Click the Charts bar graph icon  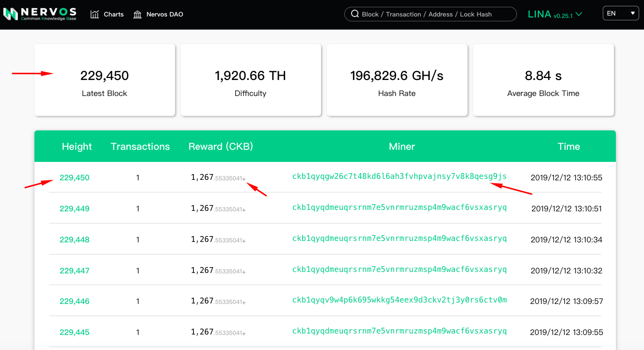tap(95, 14)
